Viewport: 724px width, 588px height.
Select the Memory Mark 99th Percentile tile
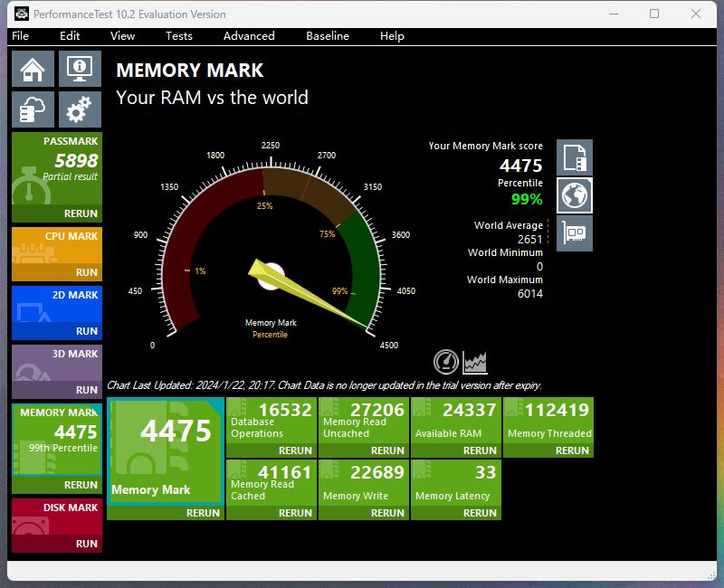click(57, 440)
